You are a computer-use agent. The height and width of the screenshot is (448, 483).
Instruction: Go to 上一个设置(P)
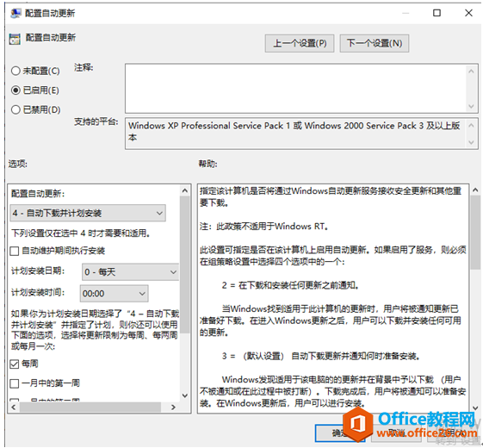click(300, 43)
